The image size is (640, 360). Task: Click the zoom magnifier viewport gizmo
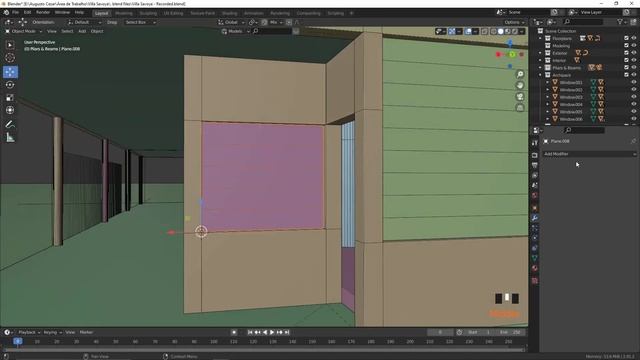[520, 74]
